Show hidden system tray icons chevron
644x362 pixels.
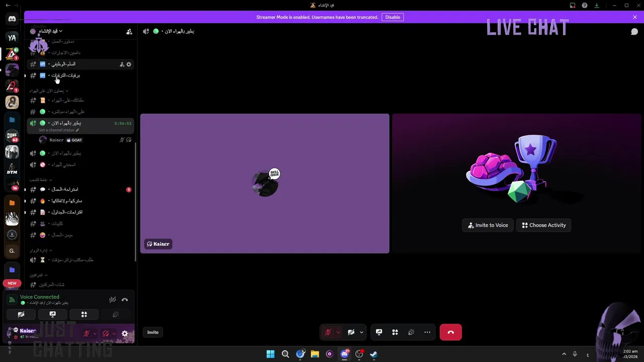[564, 354]
